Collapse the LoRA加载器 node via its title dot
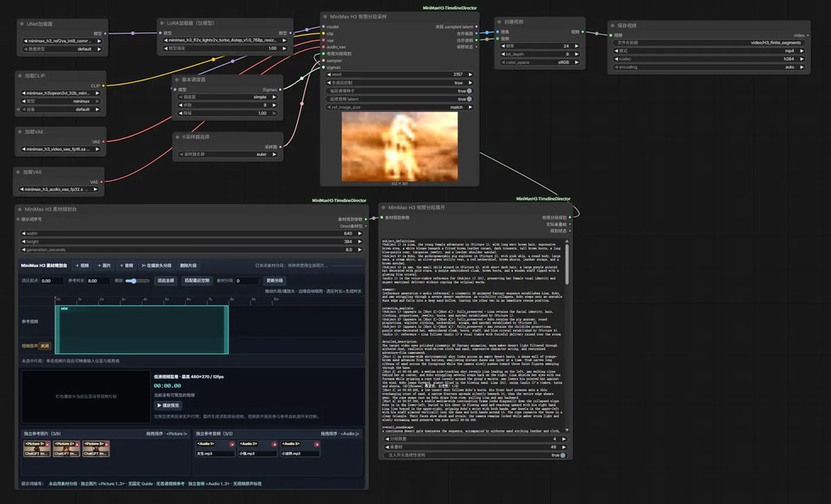 tap(161, 24)
